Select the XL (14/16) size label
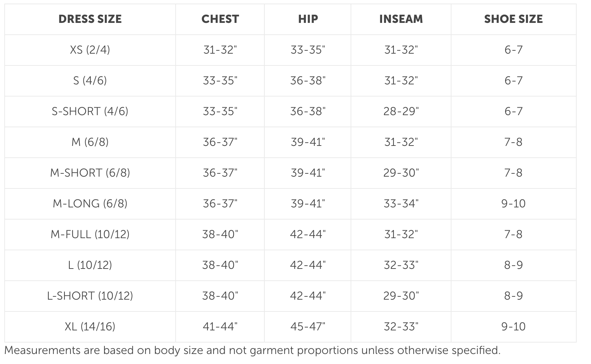This screenshot has height=364, width=591. (90, 326)
